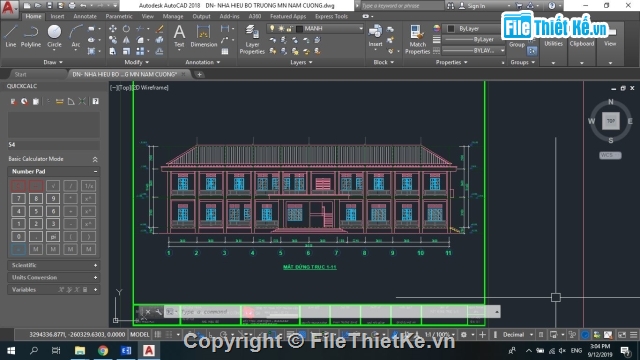640x360 pixels.
Task: Click the QuickCalc Help icon
Action: (x=95, y=101)
